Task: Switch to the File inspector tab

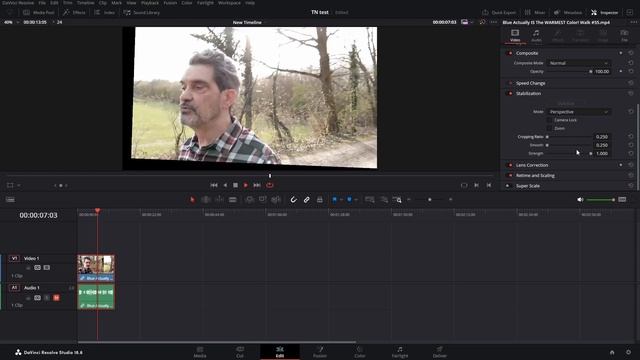Action: click(624, 36)
